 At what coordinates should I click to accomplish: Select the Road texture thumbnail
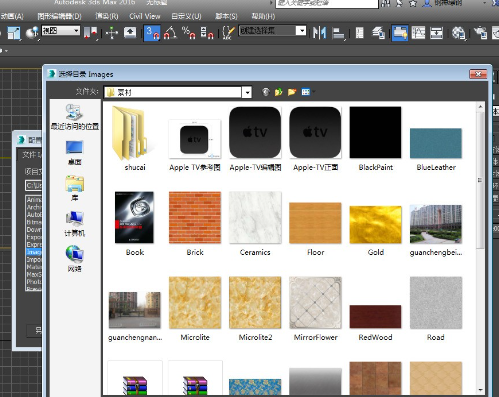pos(436,309)
